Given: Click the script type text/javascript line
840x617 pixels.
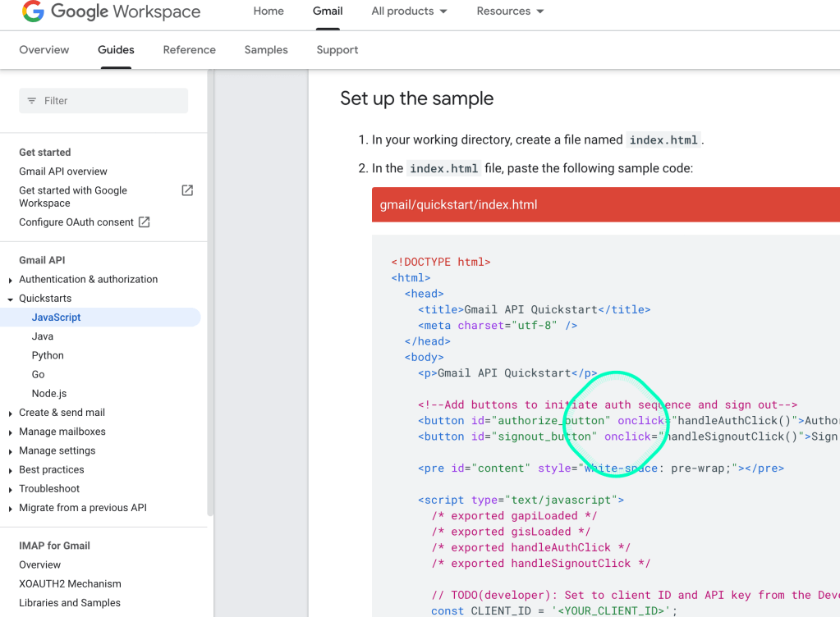Looking at the screenshot, I should [x=521, y=500].
